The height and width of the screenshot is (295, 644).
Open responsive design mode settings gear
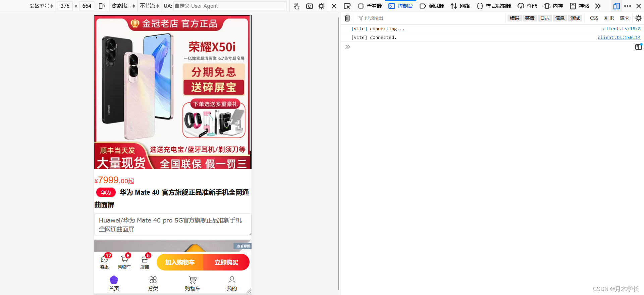tap(321, 6)
